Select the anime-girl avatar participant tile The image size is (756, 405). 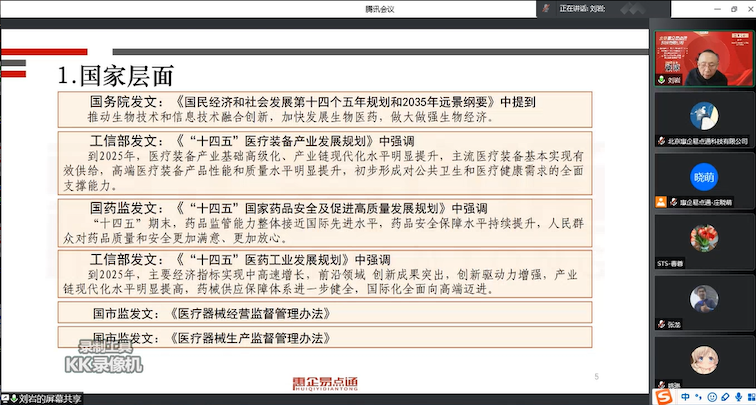pos(704,361)
